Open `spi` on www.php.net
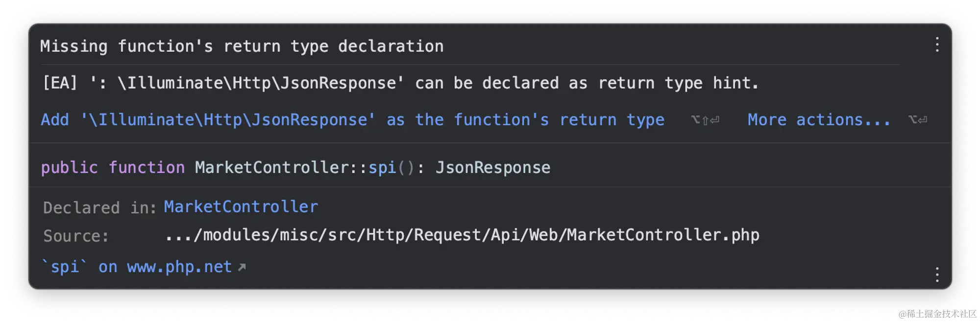 tap(137, 267)
